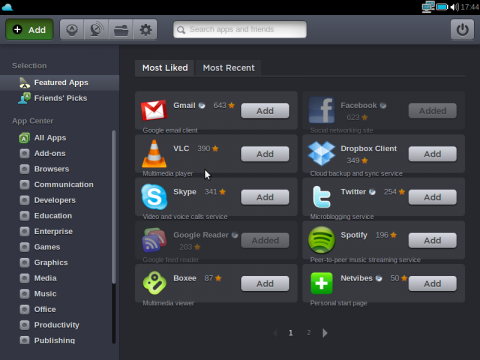This screenshot has height=360, width=480.
Task: Open the globe network toolbar icon
Action: (96, 30)
